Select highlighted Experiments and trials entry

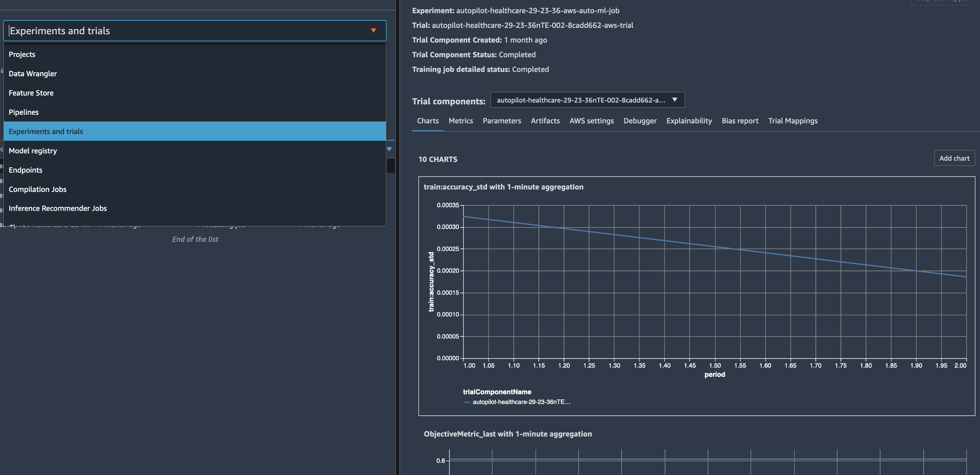click(46, 131)
